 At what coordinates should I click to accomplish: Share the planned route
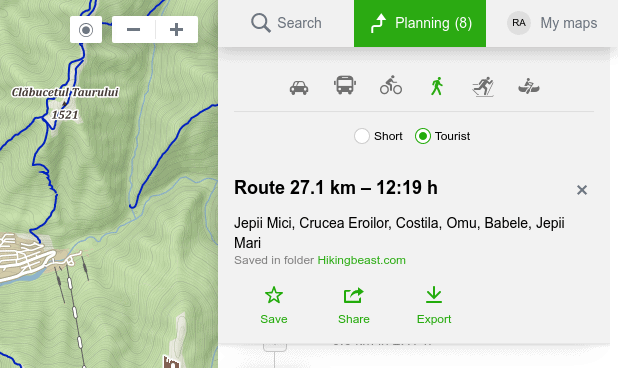pyautogui.click(x=354, y=306)
